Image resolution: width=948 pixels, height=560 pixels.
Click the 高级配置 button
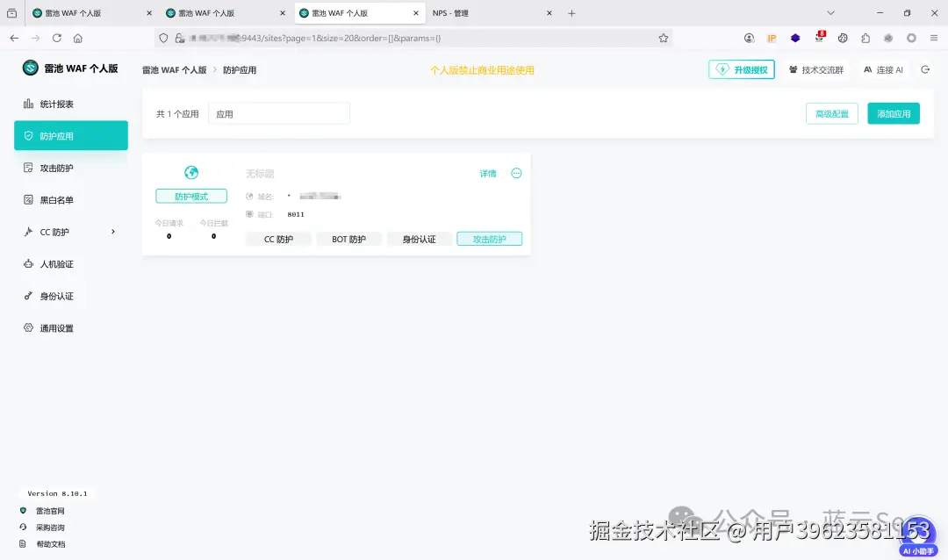coord(832,114)
